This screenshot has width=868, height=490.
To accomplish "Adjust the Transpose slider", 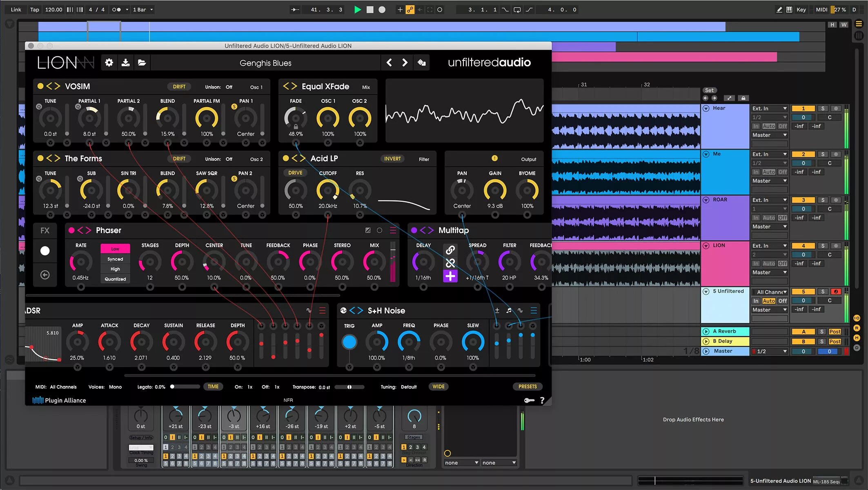I will click(x=349, y=387).
